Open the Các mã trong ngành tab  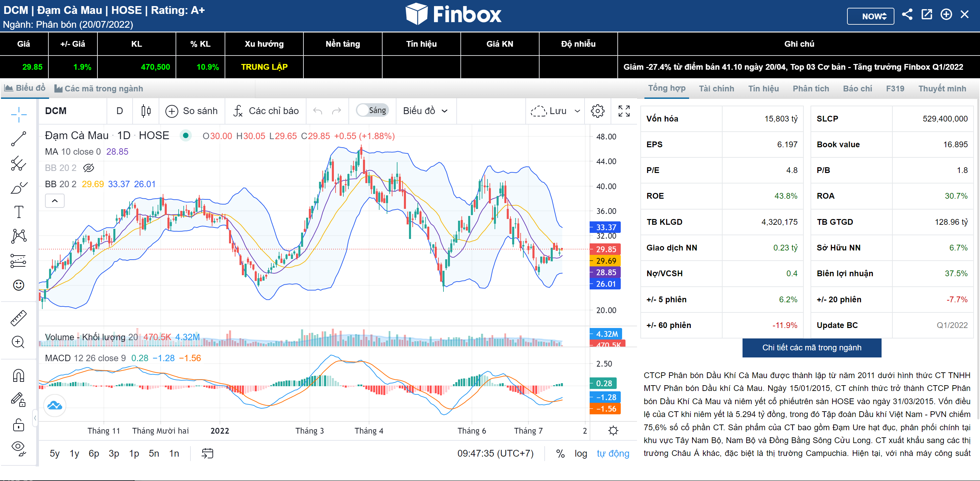(99, 89)
